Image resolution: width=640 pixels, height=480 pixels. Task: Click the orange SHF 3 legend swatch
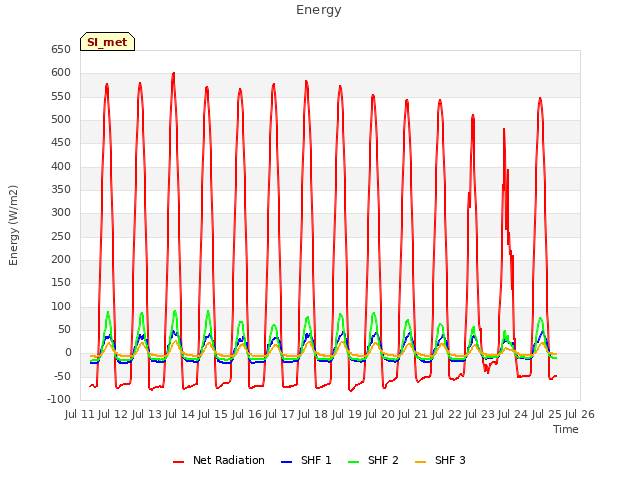[x=421, y=462]
